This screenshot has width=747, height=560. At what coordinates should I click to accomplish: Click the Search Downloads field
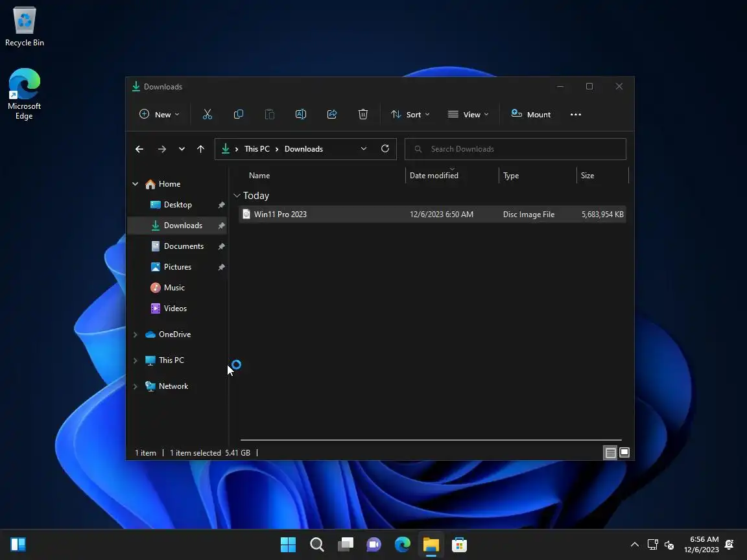pyautogui.click(x=515, y=149)
